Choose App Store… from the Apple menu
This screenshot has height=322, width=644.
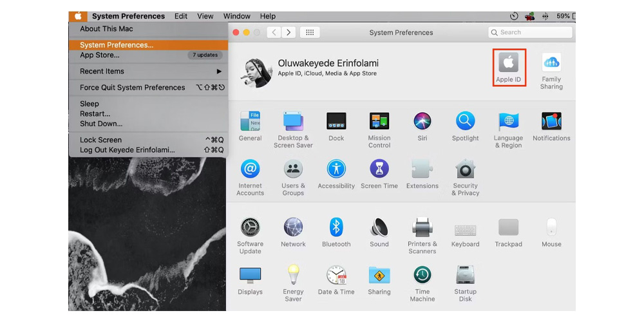(x=148, y=55)
